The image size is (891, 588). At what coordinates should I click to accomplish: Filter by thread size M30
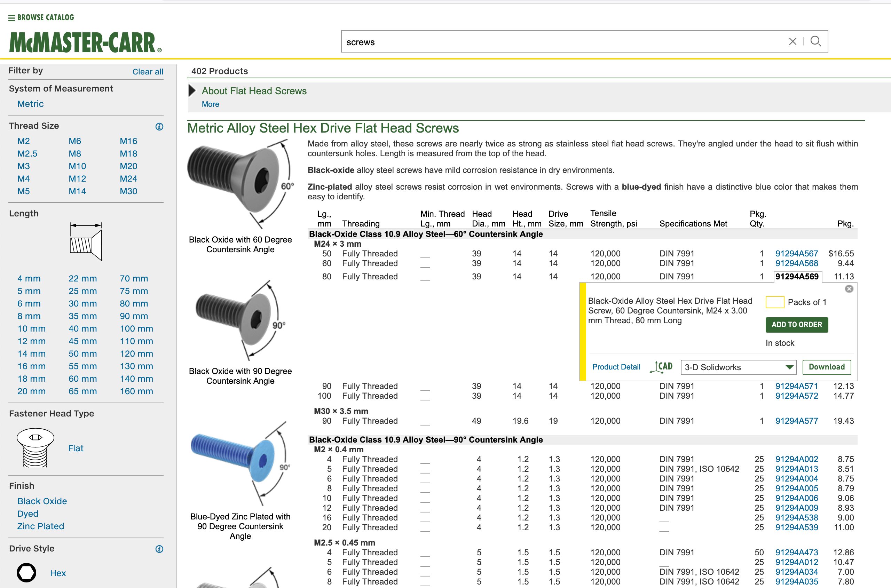click(128, 191)
